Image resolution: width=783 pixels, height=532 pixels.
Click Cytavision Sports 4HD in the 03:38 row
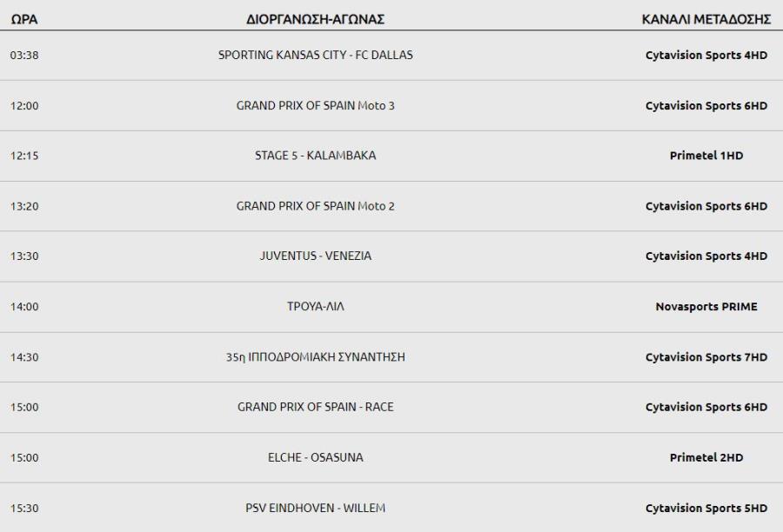click(x=706, y=55)
